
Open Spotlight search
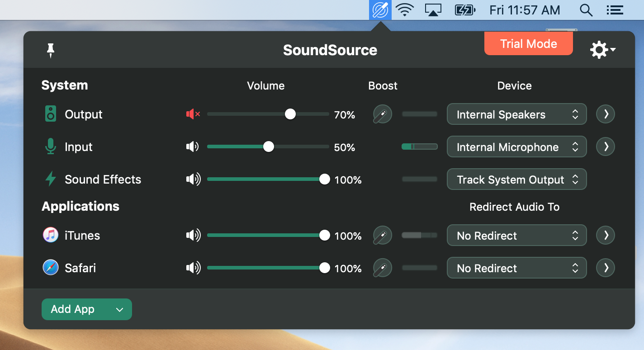click(586, 10)
